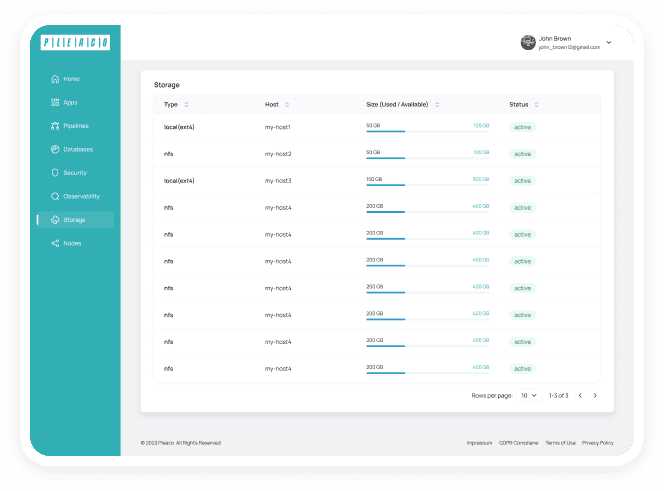The height and width of the screenshot is (491, 664).
Task: Sort table by Status column arrows
Action: coord(537,105)
